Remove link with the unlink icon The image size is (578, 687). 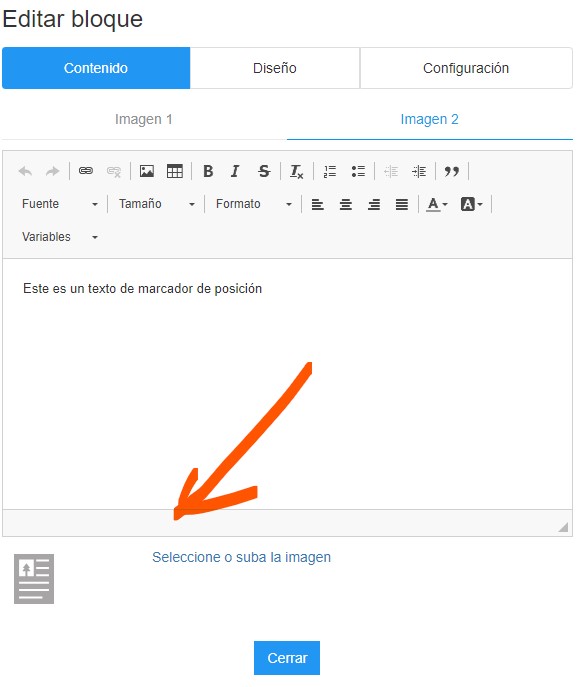point(114,171)
